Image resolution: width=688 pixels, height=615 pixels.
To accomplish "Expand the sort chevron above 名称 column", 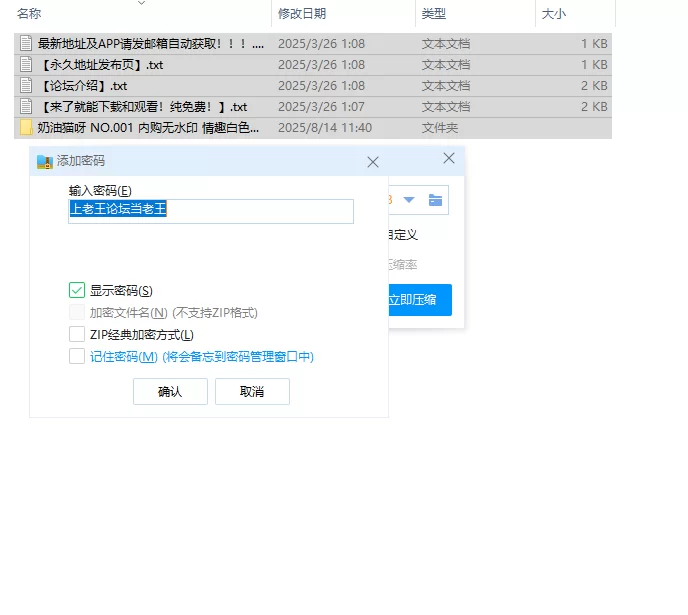I will (x=141, y=3).
